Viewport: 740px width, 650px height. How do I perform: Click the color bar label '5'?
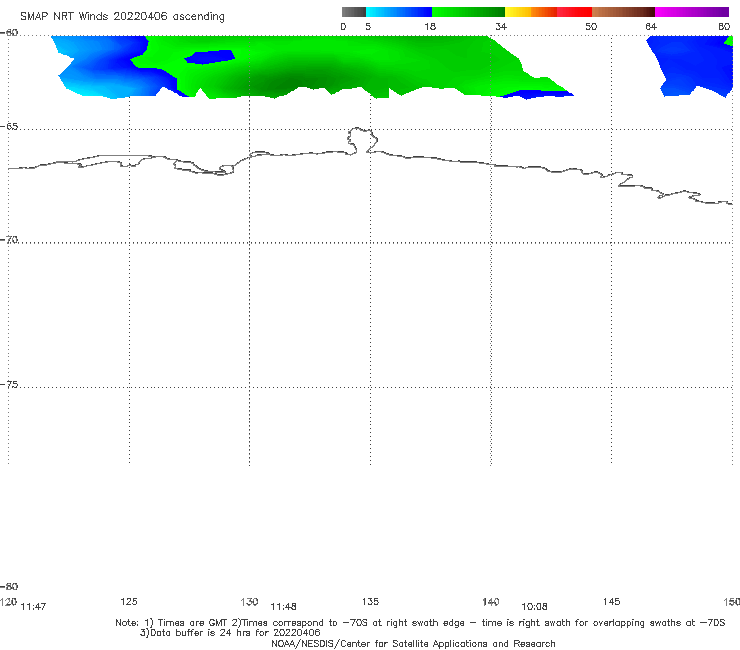[368, 26]
